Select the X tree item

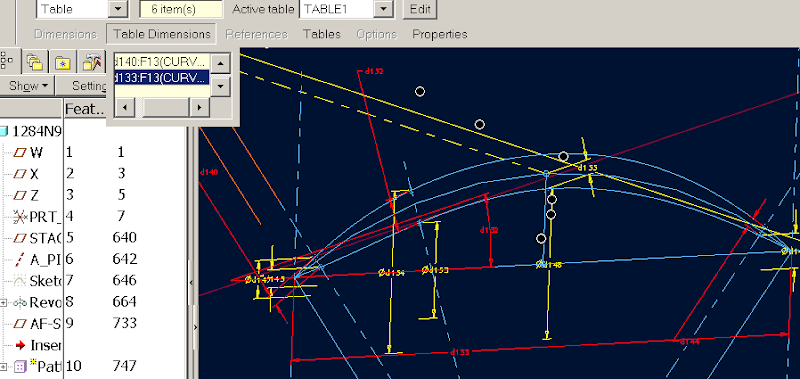[x=34, y=173]
